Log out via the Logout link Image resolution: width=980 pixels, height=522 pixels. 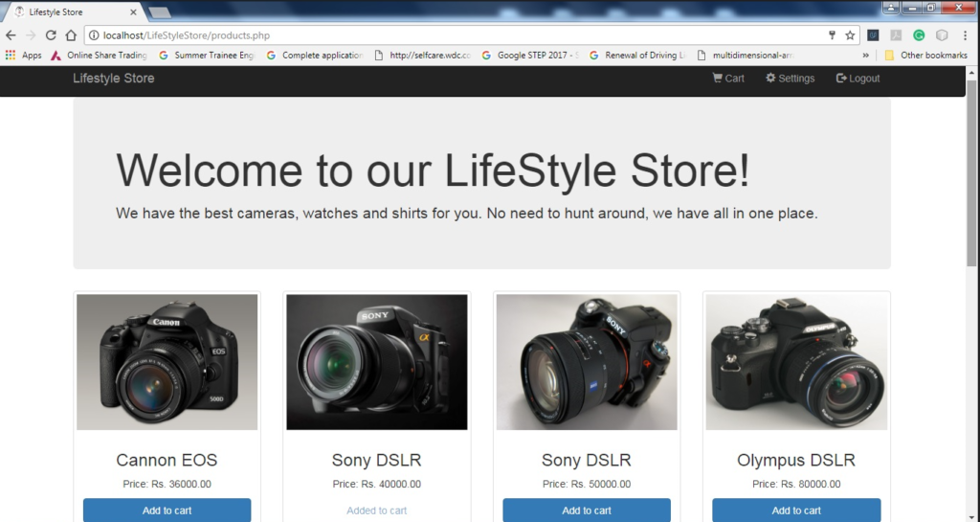(857, 79)
